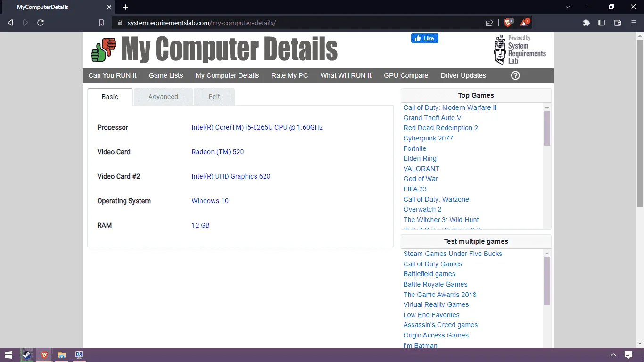This screenshot has height=362, width=644.
Task: Open the Elden Ring link
Action: (420, 158)
